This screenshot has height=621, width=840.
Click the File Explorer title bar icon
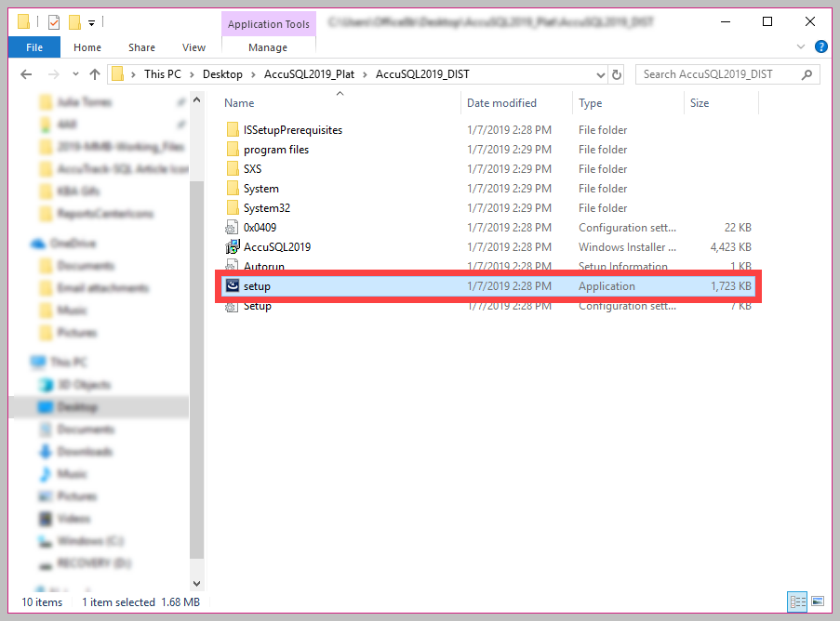coord(23,22)
